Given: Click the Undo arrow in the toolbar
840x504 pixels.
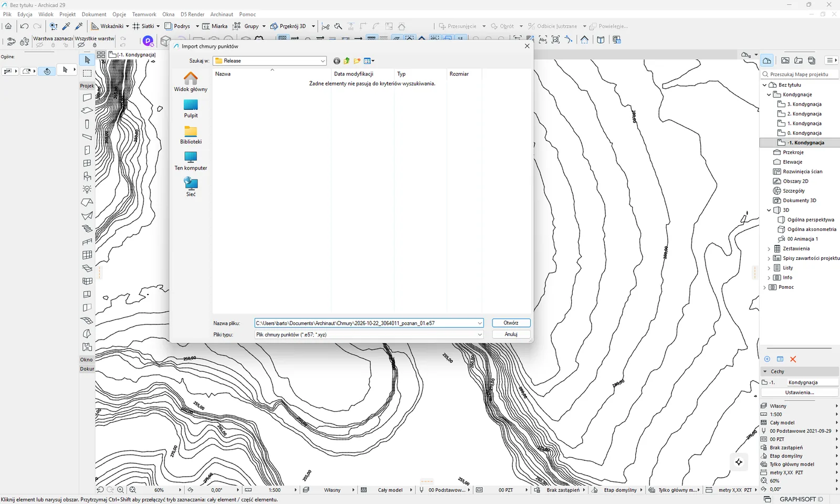Looking at the screenshot, I should point(24,26).
